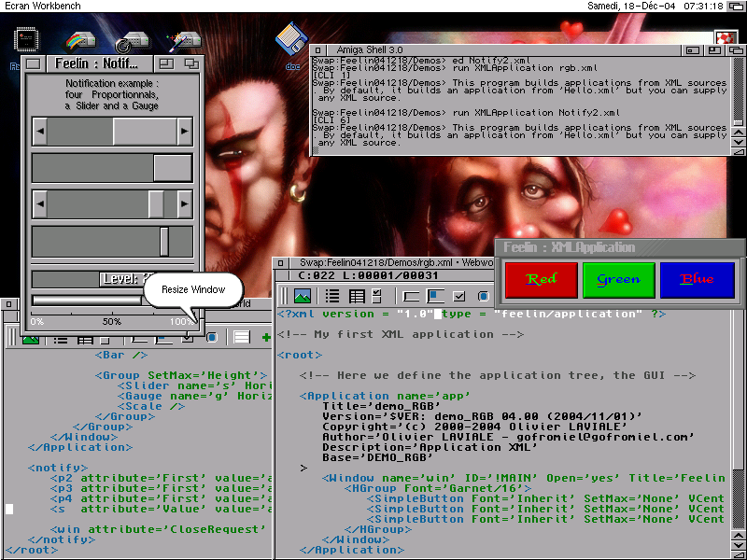Click the table grid icon in rgb.xml toolbar
The height and width of the screenshot is (560, 747).
(x=357, y=296)
